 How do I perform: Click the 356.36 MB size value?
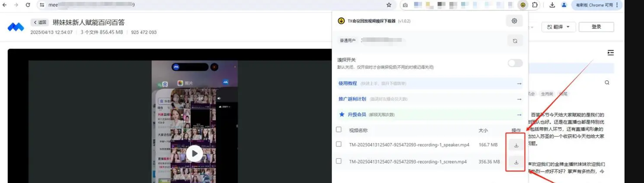pyautogui.click(x=489, y=161)
